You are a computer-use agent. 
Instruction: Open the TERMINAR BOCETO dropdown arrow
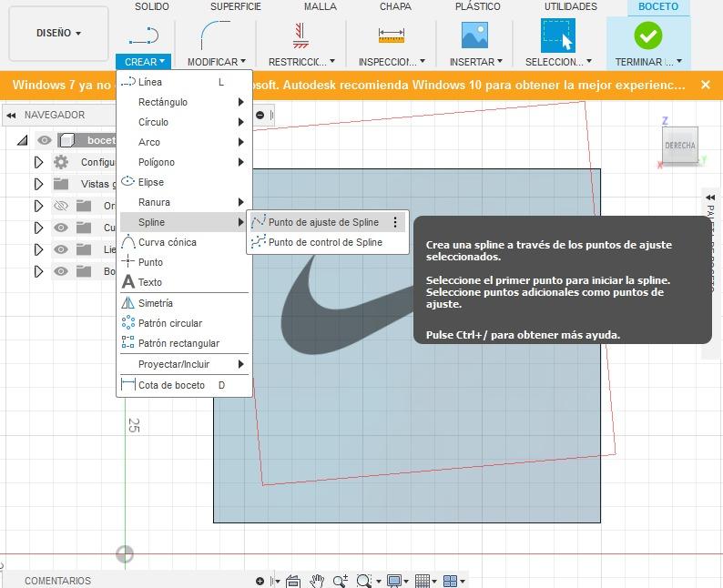click(679, 61)
